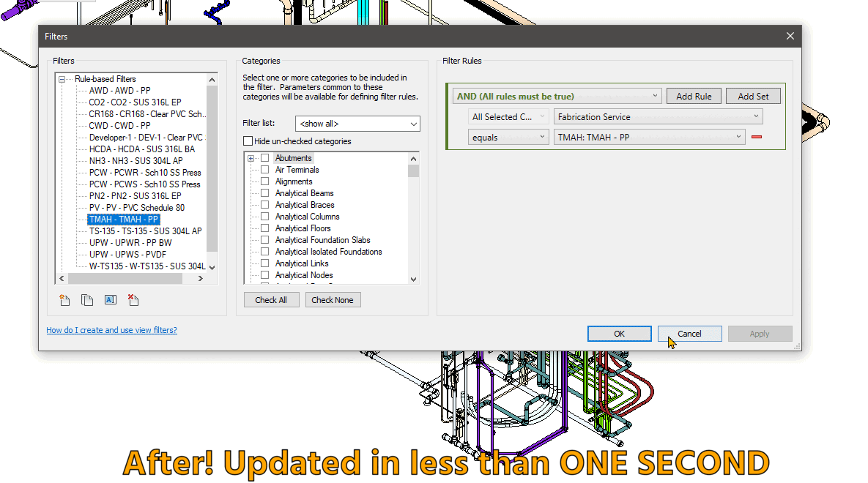Open the AND rules condition dropdown
This screenshot has height=483, width=868.
(x=557, y=97)
